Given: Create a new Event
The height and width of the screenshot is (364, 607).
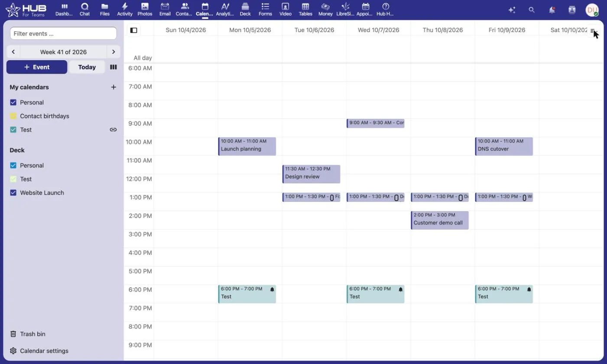Looking at the screenshot, I should tap(37, 67).
